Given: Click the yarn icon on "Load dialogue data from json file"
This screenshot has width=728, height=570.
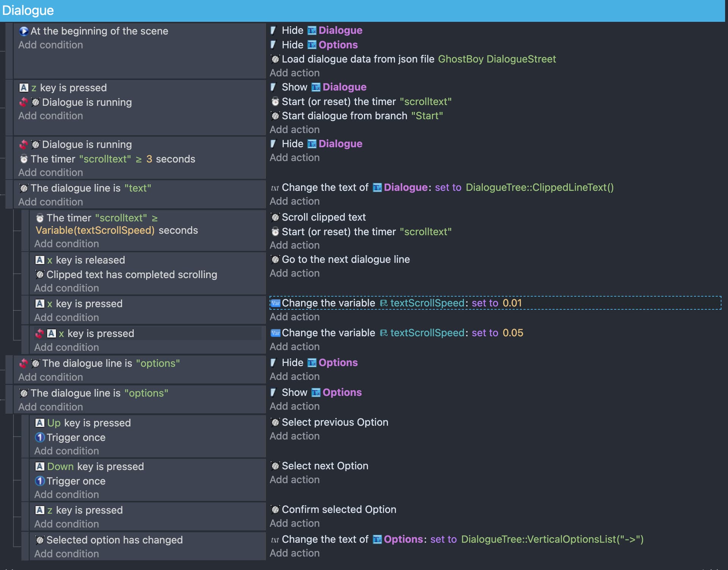Looking at the screenshot, I should click(x=275, y=59).
